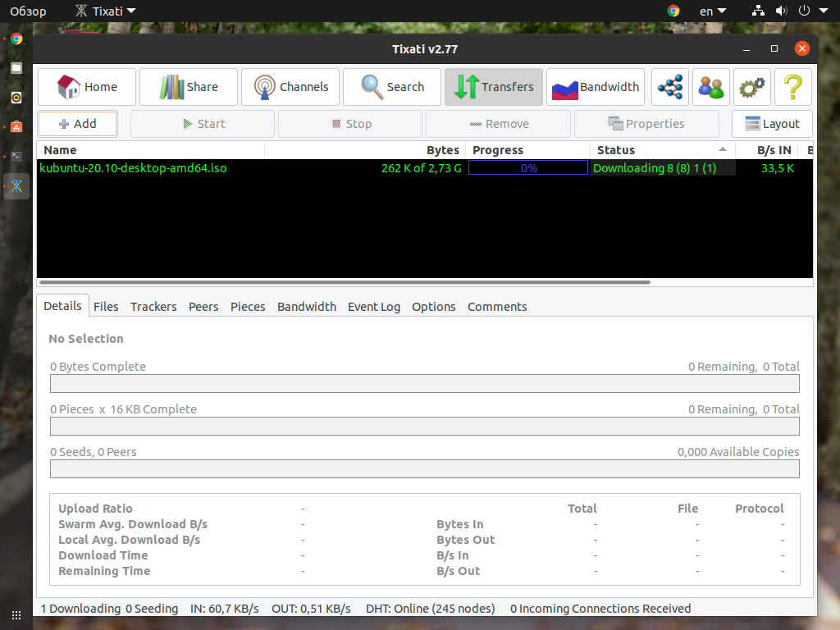Open help via the question mark icon

[x=793, y=87]
